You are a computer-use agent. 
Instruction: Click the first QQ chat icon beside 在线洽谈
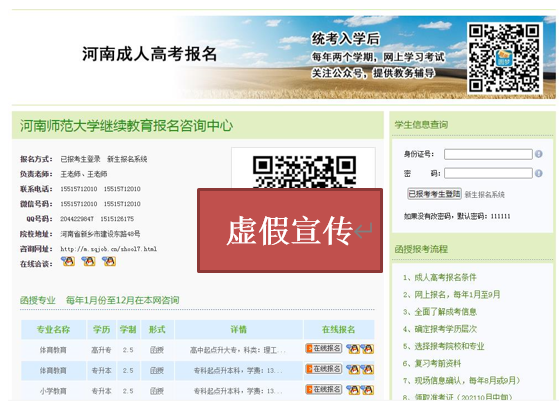tap(68, 261)
